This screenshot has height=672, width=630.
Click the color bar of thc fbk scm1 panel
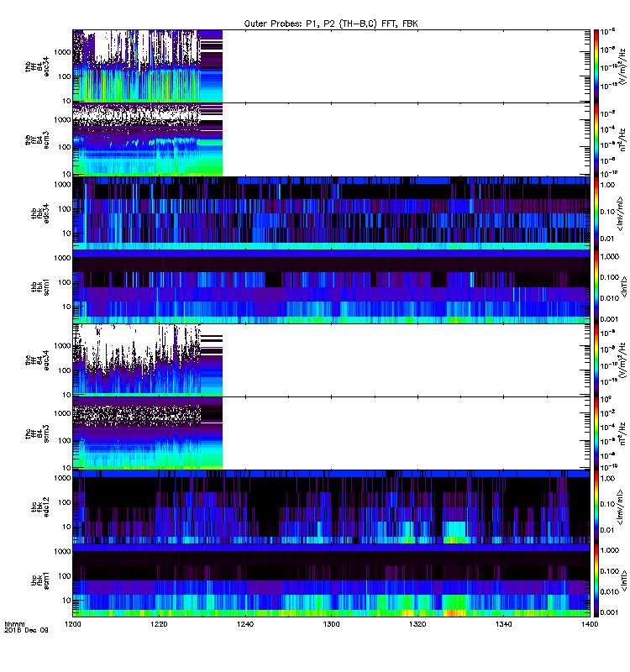coord(596,580)
